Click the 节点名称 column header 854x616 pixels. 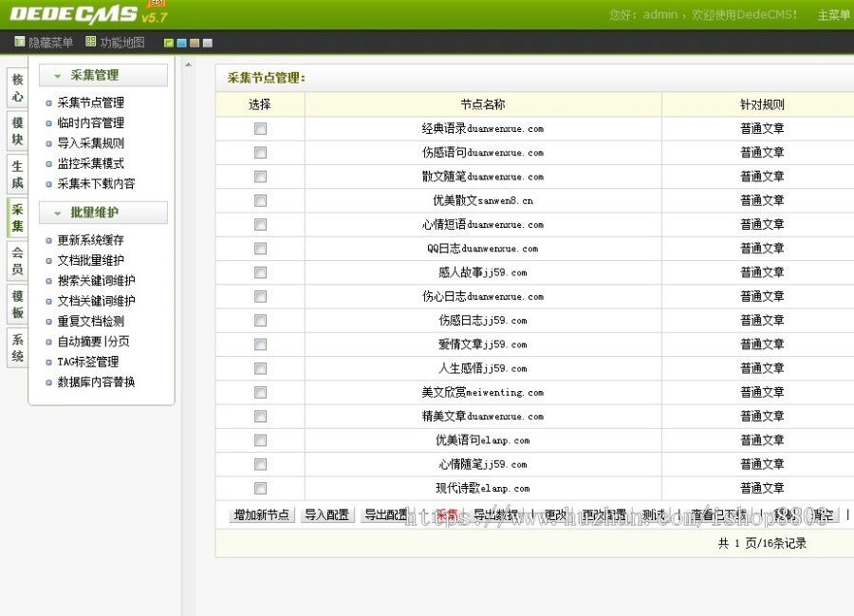point(482,103)
